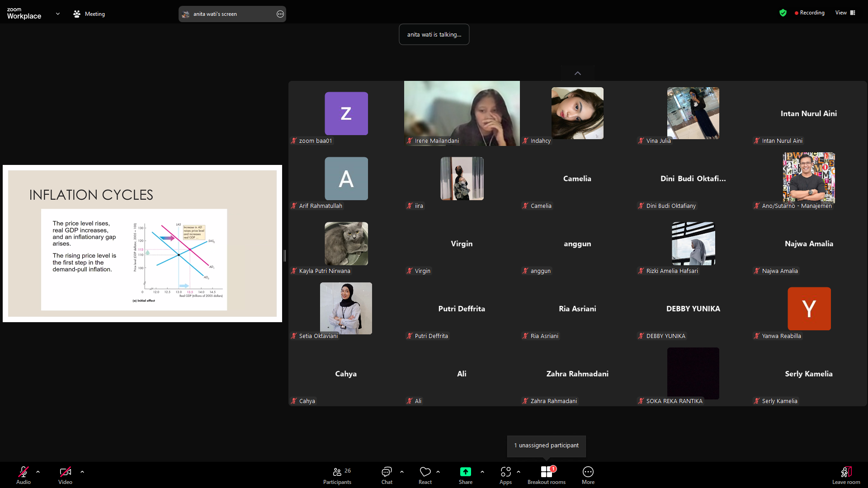Expand video options caret next to Video
Viewport: 868px width, 488px height.
(82, 472)
